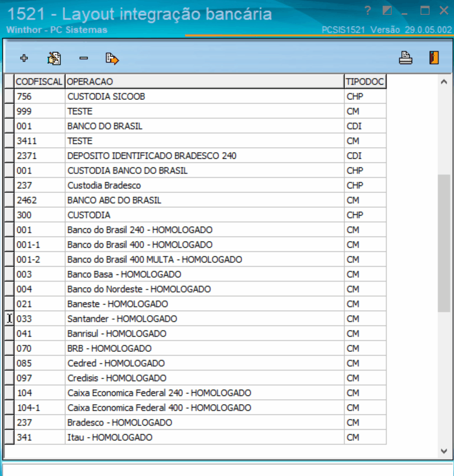Select Cedred - HOMOLOGADO row
The image size is (454, 476).
point(205,363)
